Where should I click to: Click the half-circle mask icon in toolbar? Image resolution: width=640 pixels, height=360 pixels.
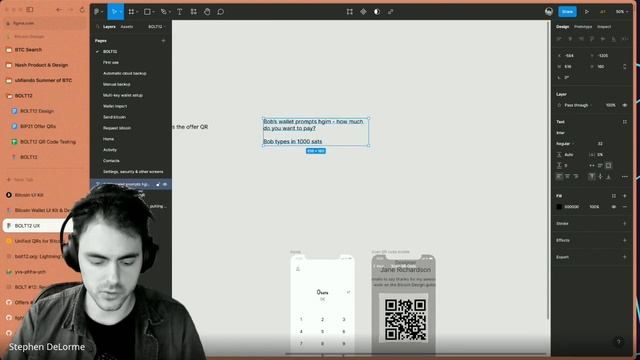377,12
